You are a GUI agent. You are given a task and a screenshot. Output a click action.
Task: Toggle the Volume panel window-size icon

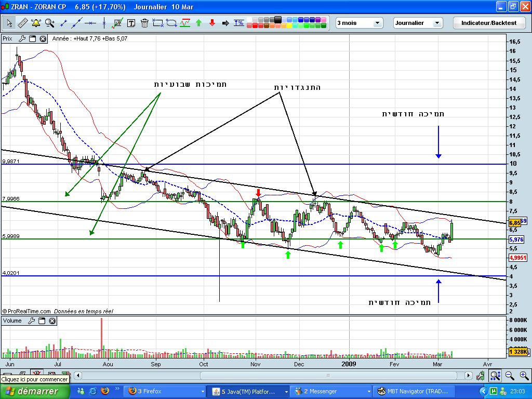[42, 321]
